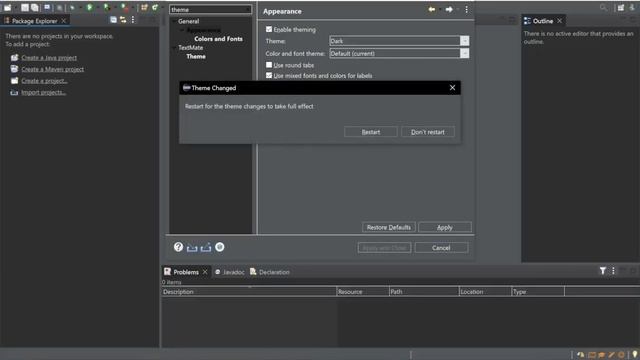Click the forward arrow in Appearance header
Screen dimensions: 640x360
coord(449,9)
